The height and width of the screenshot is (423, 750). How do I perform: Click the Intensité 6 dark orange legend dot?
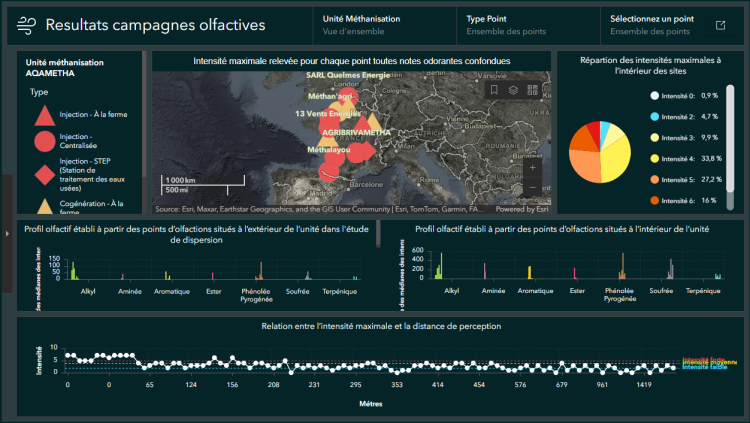pos(654,200)
